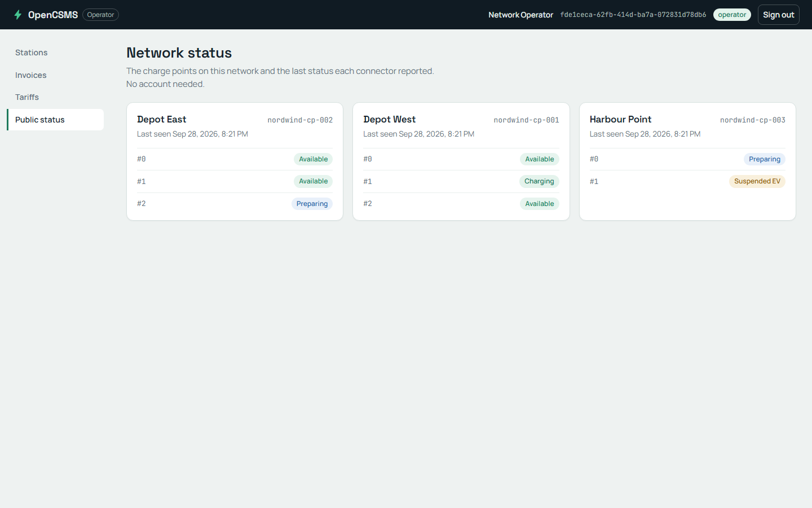Click the Network status heading
This screenshot has height=508, width=812.
[x=179, y=52]
